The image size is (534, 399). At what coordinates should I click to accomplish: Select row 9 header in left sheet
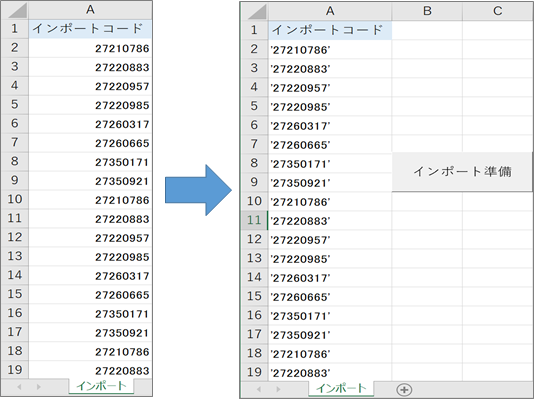click(15, 180)
